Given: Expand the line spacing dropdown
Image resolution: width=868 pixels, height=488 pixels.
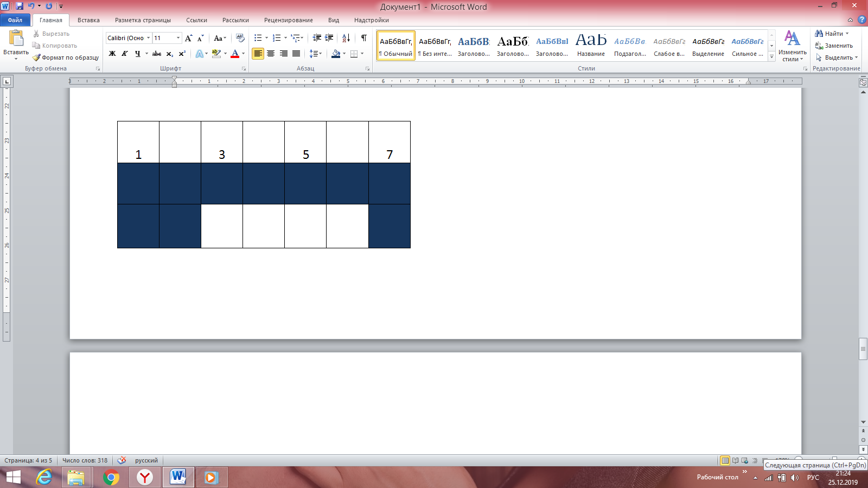Looking at the screenshot, I should click(321, 54).
